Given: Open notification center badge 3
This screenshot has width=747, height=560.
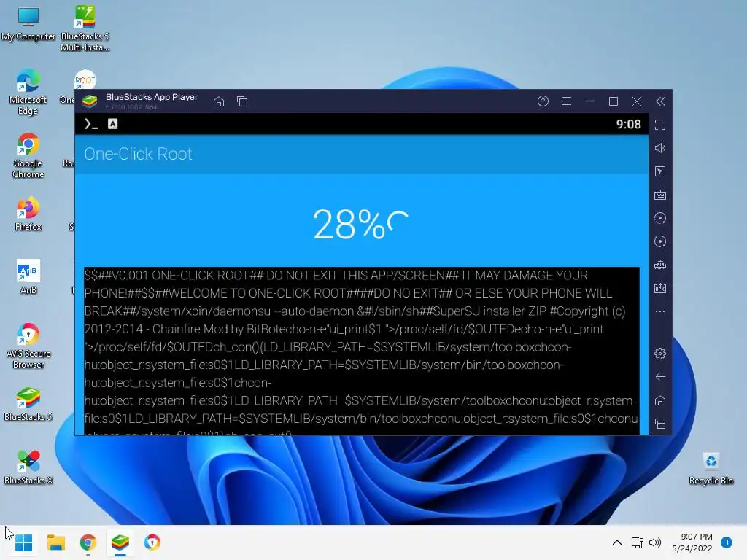Looking at the screenshot, I should (726, 542).
